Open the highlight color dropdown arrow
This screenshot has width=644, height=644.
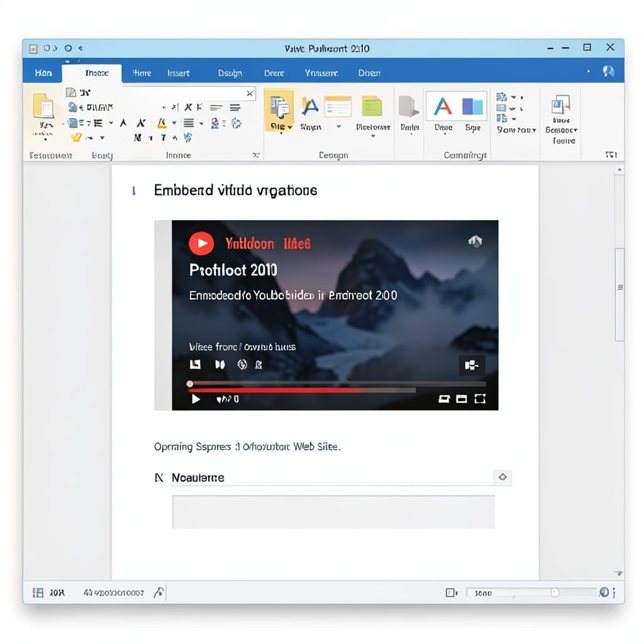pos(174,123)
